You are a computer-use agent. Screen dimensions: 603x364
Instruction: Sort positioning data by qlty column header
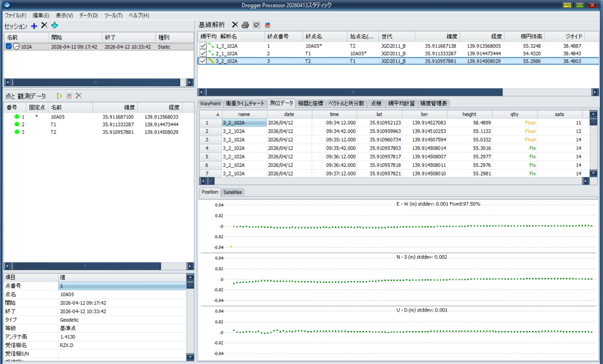pos(515,114)
